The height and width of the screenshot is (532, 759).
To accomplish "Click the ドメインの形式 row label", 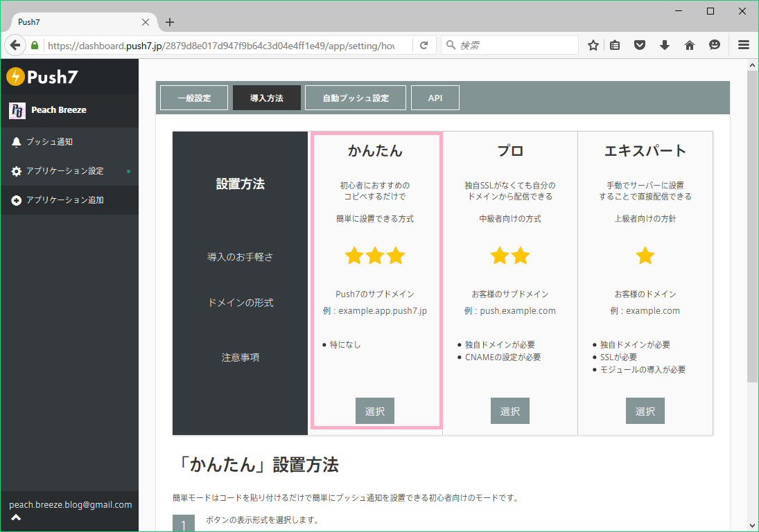I will pos(241,303).
